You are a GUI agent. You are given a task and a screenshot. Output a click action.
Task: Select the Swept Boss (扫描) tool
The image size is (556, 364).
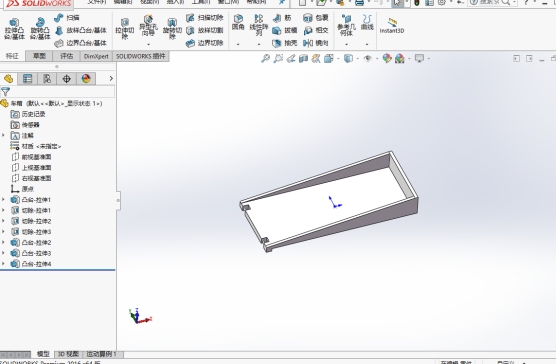(x=67, y=18)
